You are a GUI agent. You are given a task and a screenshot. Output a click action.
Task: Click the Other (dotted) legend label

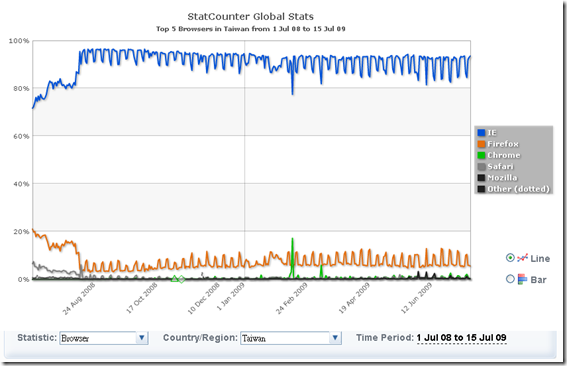click(x=519, y=189)
